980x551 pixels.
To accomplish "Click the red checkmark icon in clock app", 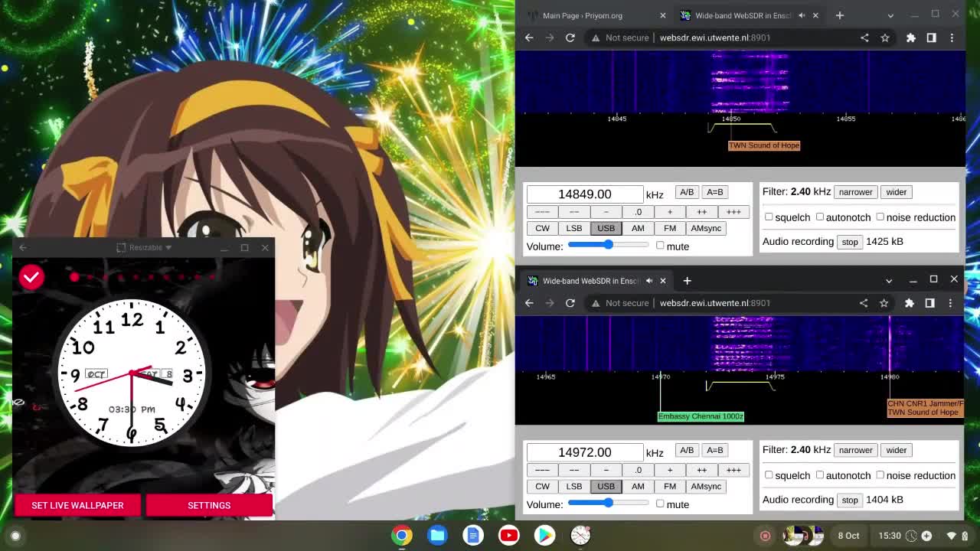I will click(31, 277).
